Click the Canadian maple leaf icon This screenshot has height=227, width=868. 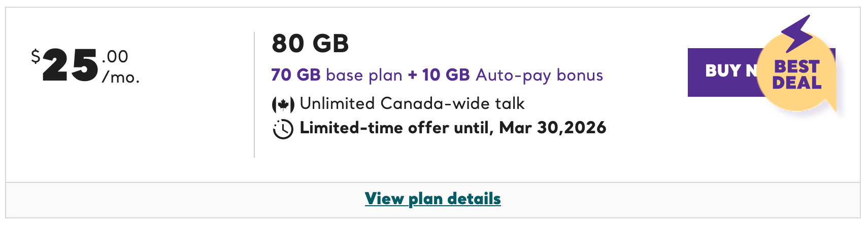(x=283, y=105)
